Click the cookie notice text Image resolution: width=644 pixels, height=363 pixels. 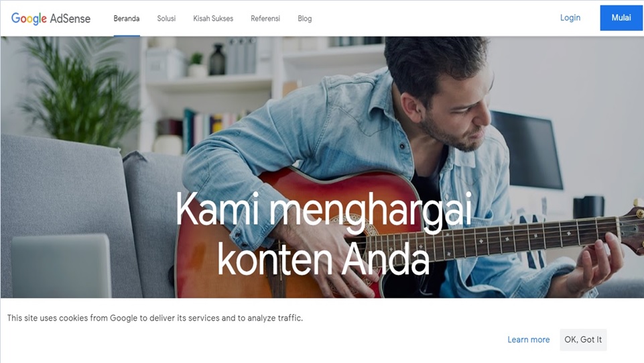pyautogui.click(x=155, y=318)
